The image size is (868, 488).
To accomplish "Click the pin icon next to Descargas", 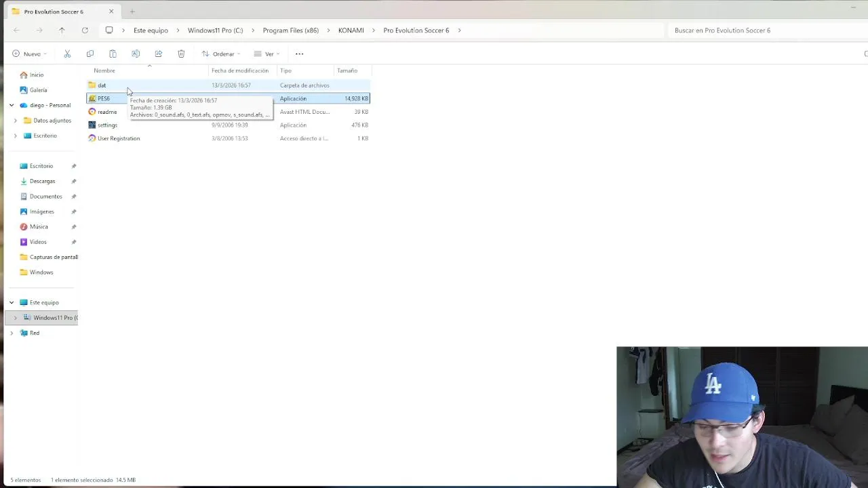I will tap(74, 181).
